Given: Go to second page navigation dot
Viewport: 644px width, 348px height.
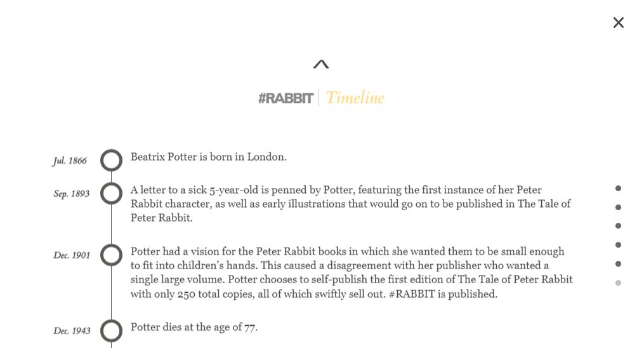Looking at the screenshot, I should point(618,207).
